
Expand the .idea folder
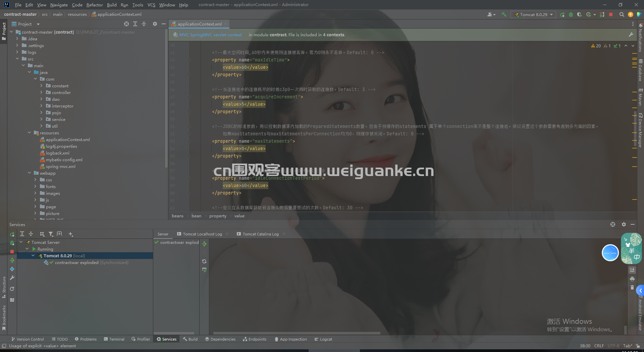[17, 39]
